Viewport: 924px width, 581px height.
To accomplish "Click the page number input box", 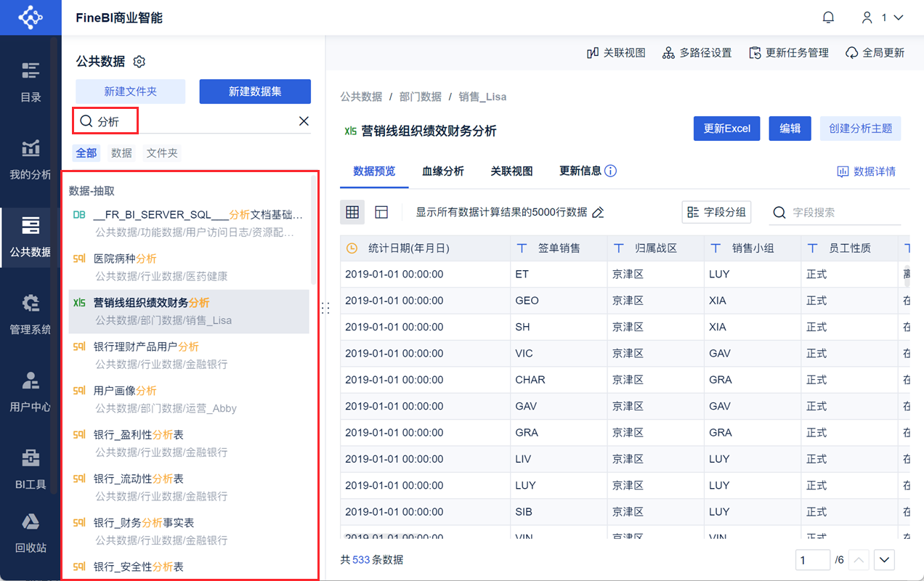I will pos(812,560).
